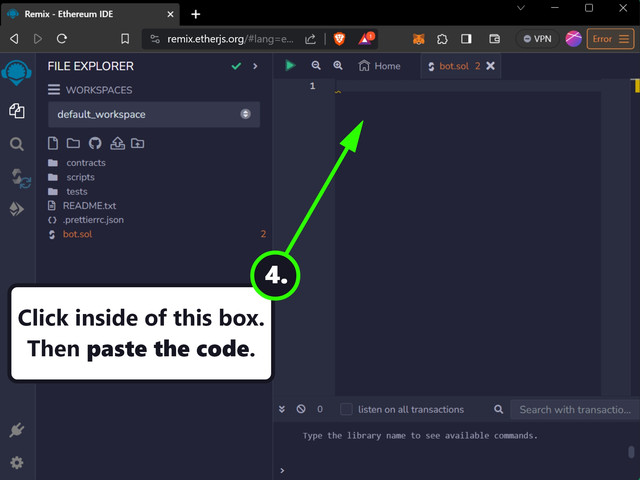Viewport: 640px width, 480px height.
Task: Open the Workspaces hamburger menu
Action: [x=54, y=90]
